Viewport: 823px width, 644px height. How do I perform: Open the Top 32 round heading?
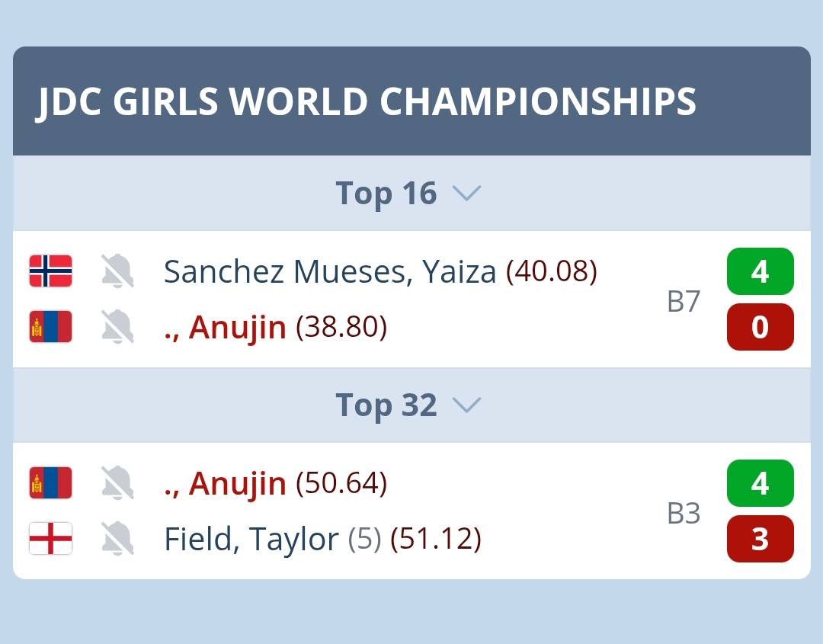[386, 405]
